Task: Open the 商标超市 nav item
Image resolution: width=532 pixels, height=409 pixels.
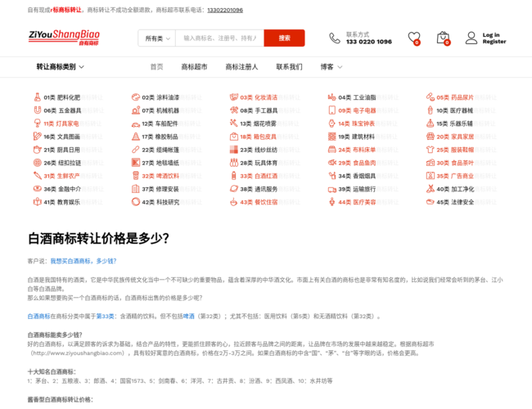Action: (x=194, y=67)
